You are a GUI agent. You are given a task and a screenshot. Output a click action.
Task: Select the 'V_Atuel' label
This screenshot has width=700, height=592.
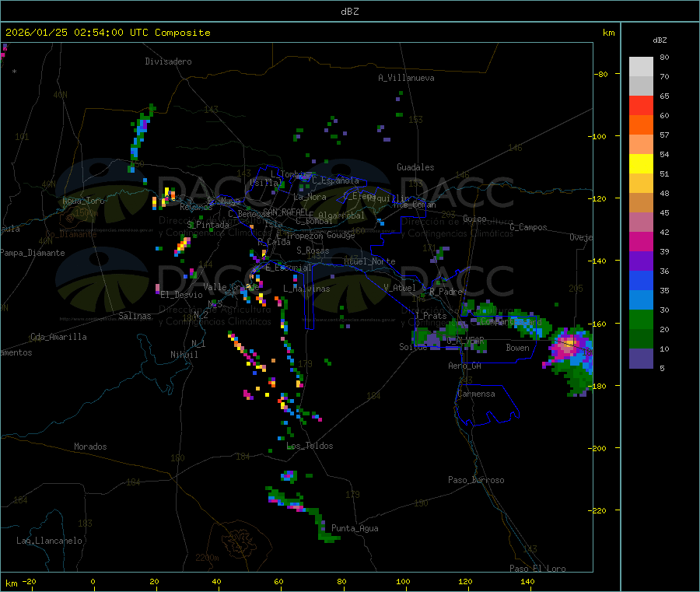400,288
